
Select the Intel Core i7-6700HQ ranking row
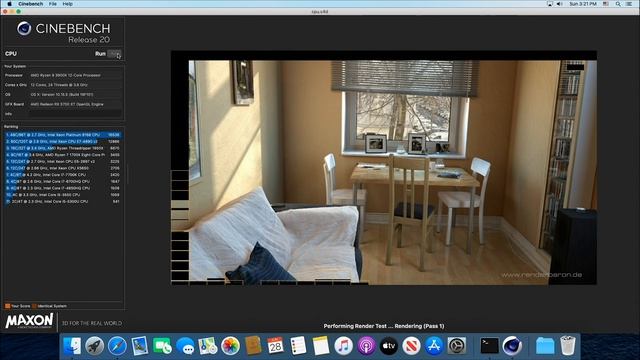62,182
